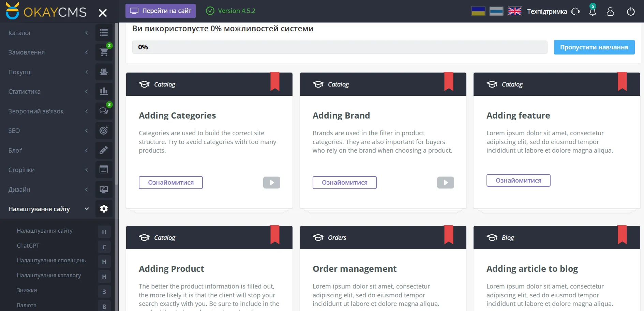This screenshot has width=644, height=311.
Task: Click the power logout icon
Action: point(631,12)
